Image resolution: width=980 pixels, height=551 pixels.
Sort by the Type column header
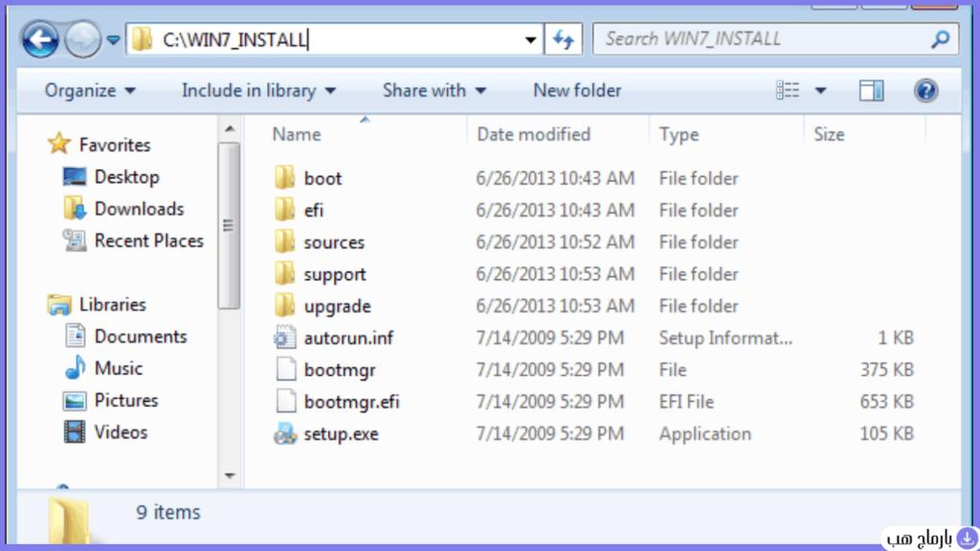pyautogui.click(x=679, y=134)
